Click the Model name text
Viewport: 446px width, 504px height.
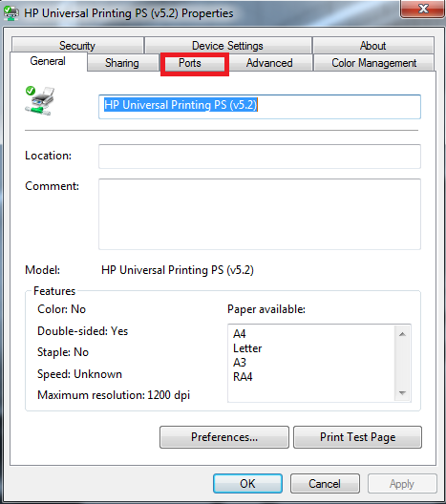pos(178,270)
